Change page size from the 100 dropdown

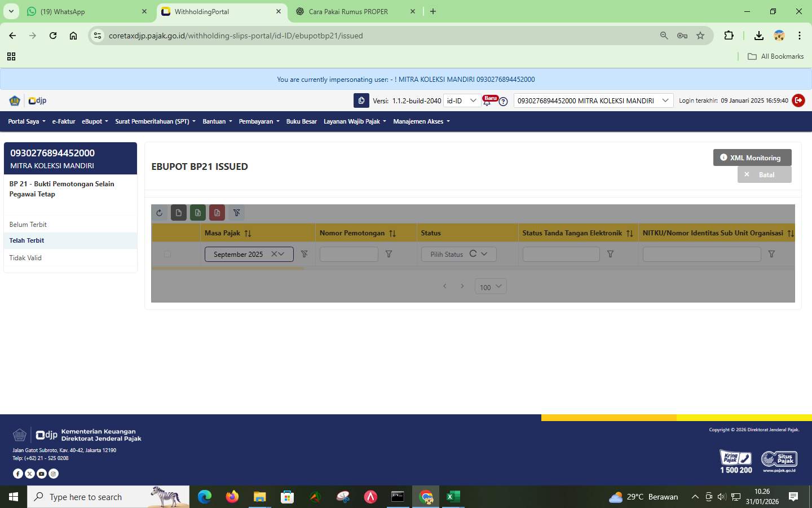coord(489,287)
